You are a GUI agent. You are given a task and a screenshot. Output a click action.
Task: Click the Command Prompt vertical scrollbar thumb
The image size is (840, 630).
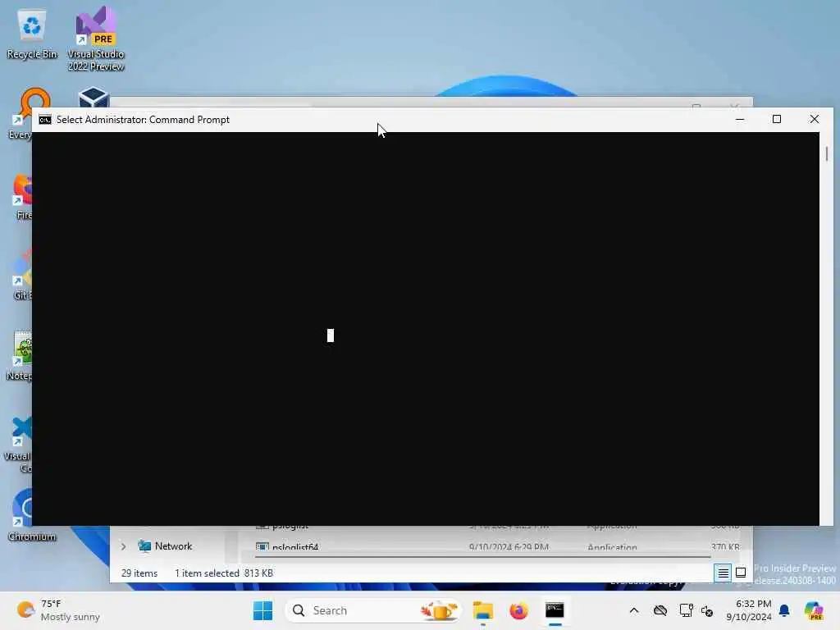click(827, 153)
